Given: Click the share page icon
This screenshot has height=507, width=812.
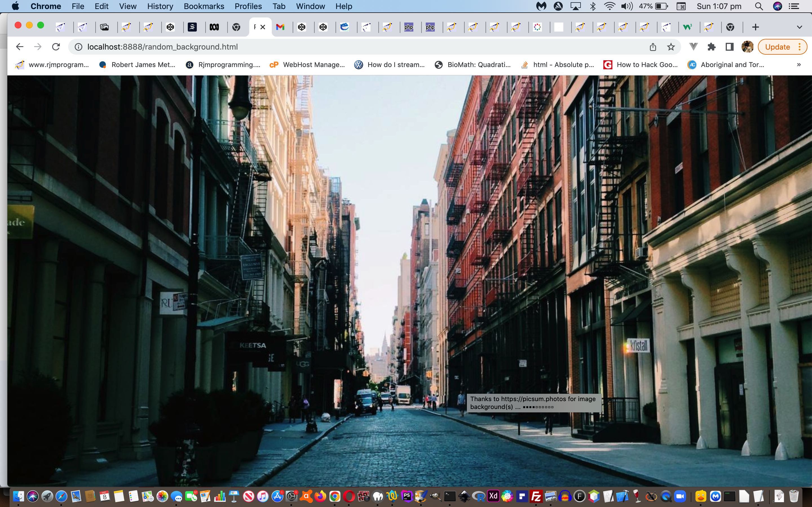Looking at the screenshot, I should (x=653, y=47).
